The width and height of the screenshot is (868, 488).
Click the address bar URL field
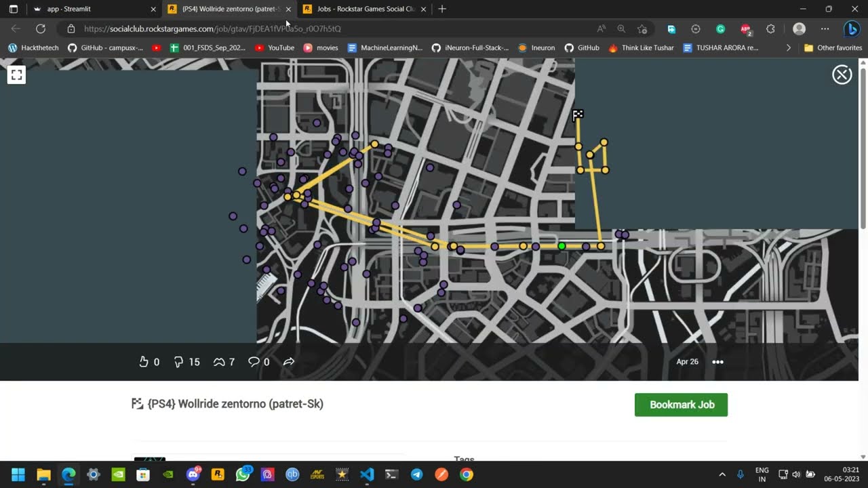[x=325, y=28]
